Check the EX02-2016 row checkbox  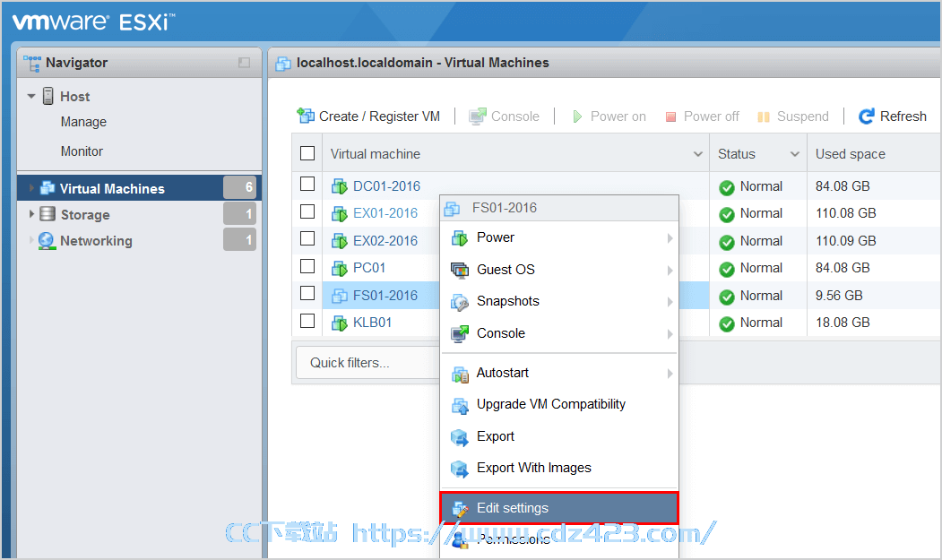307,238
